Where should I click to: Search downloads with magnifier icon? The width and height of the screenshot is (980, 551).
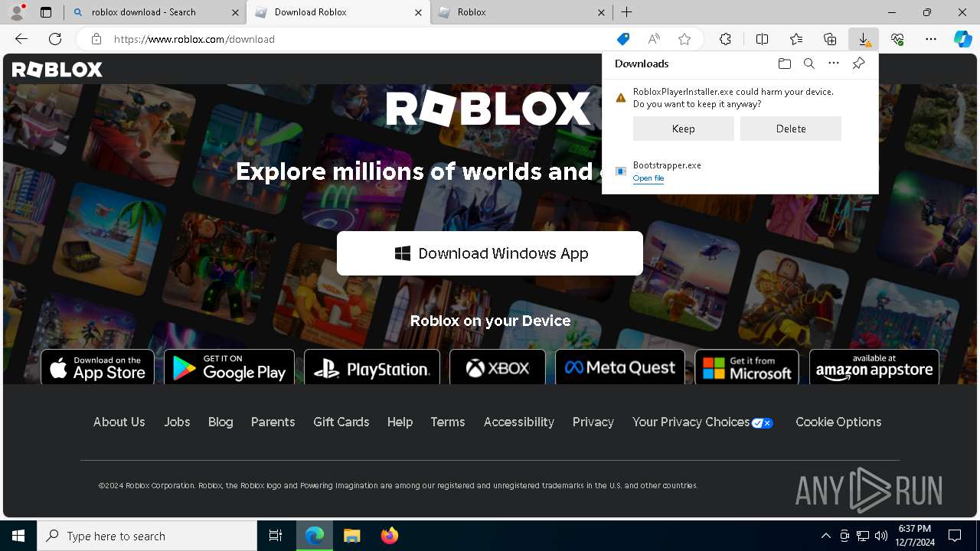click(x=808, y=64)
